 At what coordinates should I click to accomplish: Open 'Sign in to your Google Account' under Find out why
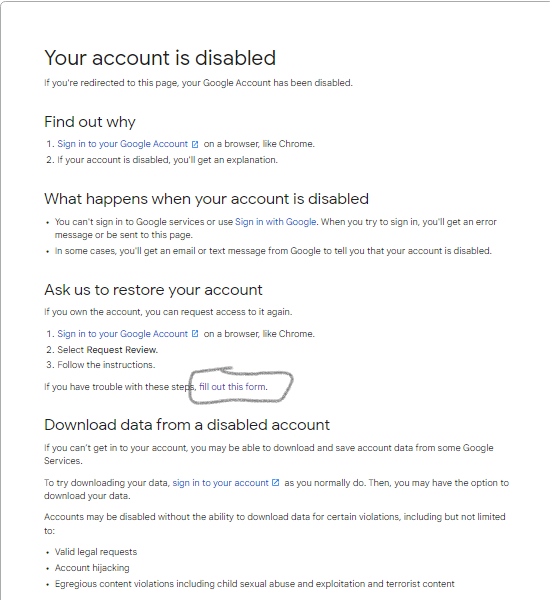pyautogui.click(x=122, y=144)
